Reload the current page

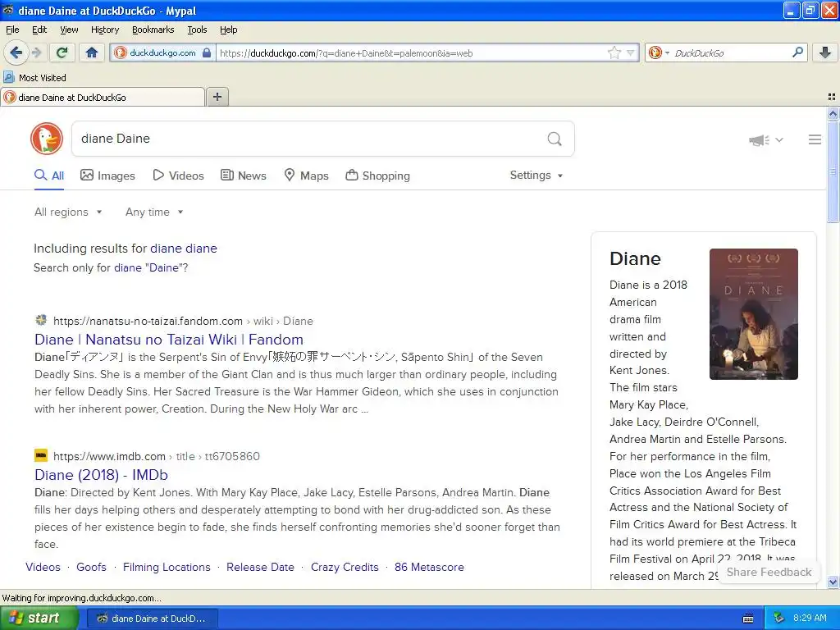(62, 52)
